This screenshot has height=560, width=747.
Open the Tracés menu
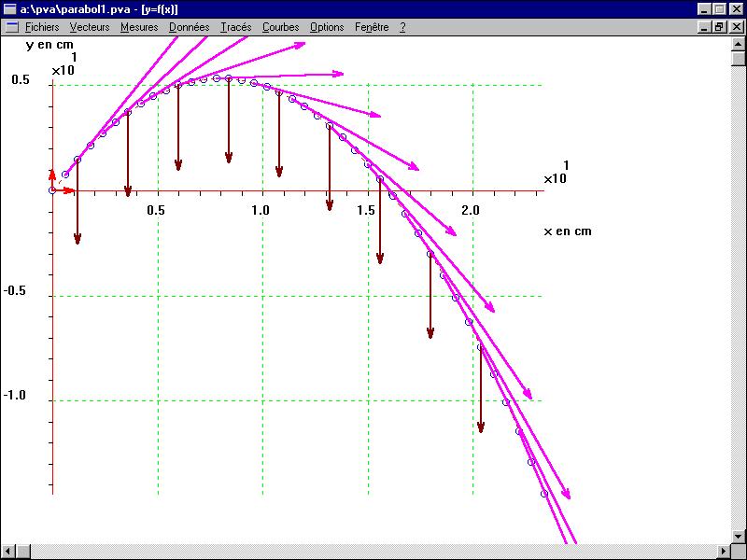coord(236,27)
